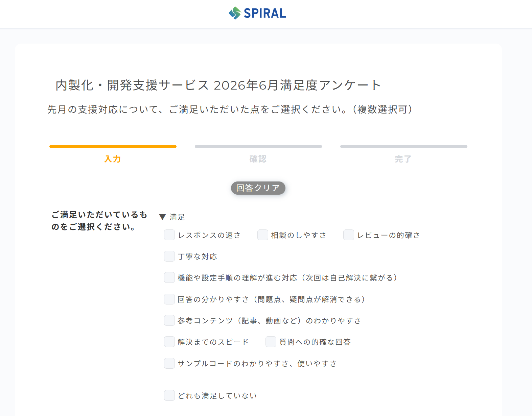Check 質問への的確な回答 box
This screenshot has height=416, width=532.
coord(271,342)
